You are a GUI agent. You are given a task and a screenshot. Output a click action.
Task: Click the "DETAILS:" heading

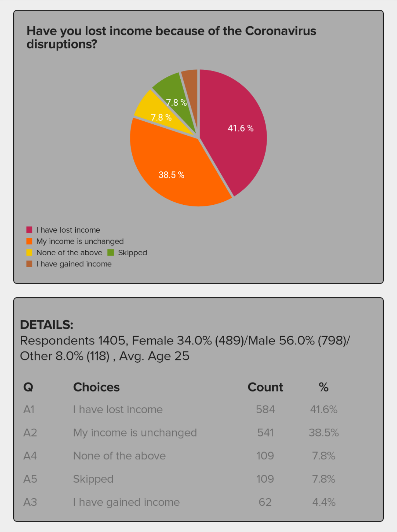(x=47, y=325)
